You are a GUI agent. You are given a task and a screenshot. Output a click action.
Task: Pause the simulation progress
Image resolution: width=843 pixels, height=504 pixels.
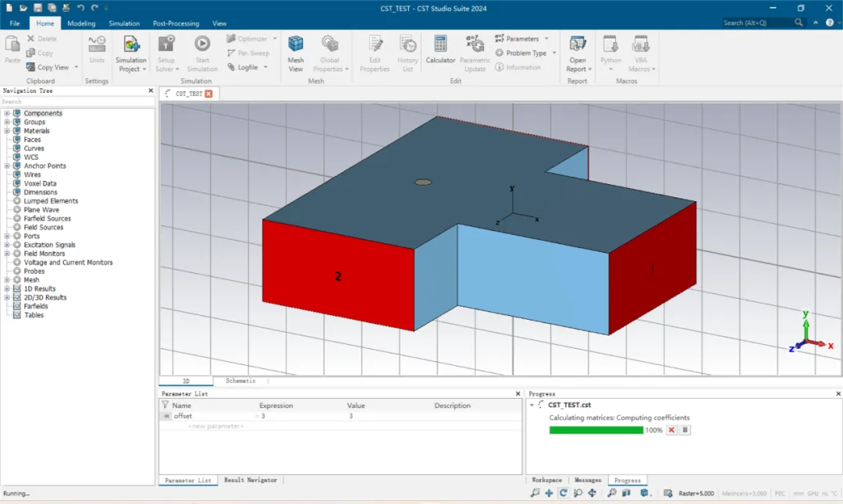pos(685,430)
